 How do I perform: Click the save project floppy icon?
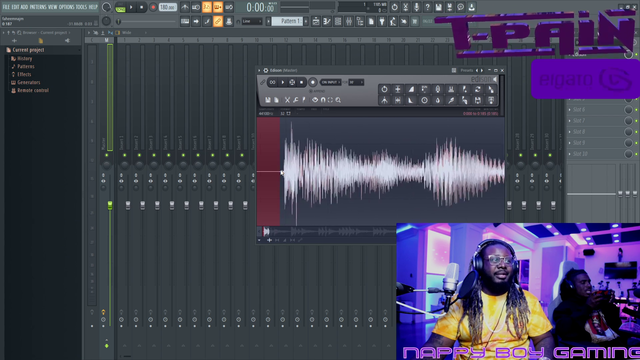(x=438, y=7)
